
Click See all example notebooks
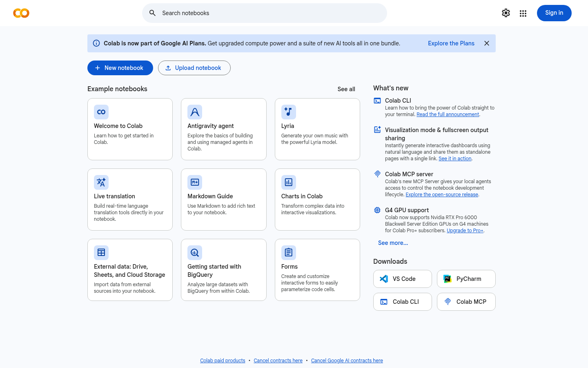[346, 89]
